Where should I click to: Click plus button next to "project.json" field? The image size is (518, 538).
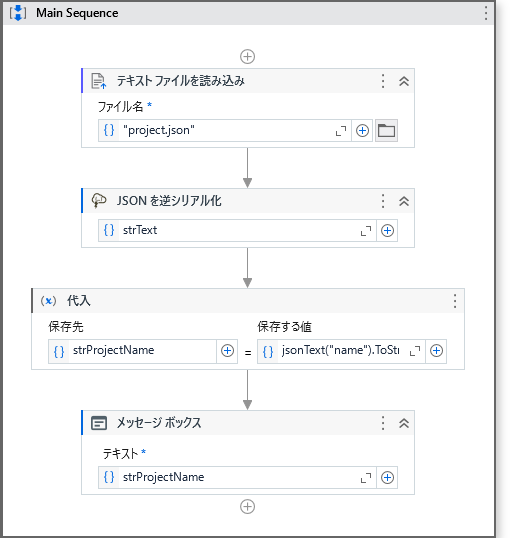click(x=362, y=130)
